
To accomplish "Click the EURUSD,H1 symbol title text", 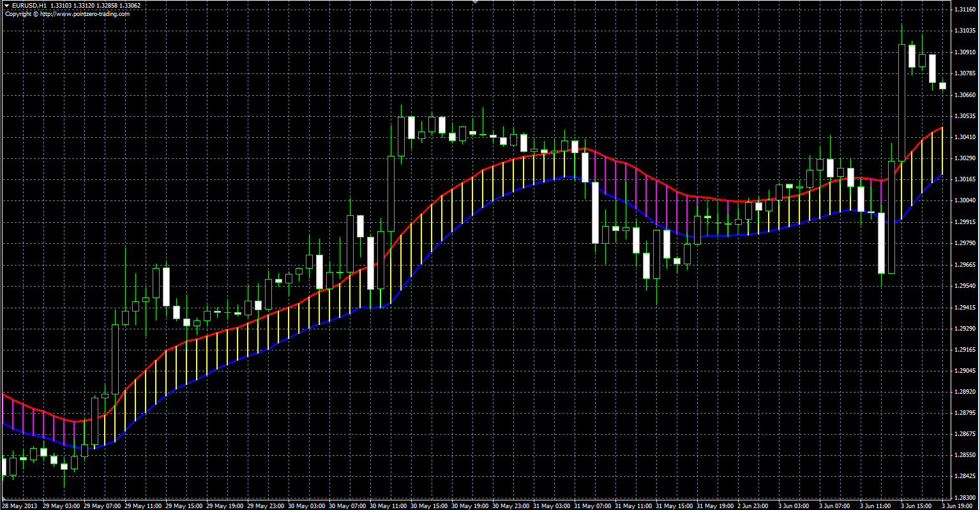I will [29, 6].
